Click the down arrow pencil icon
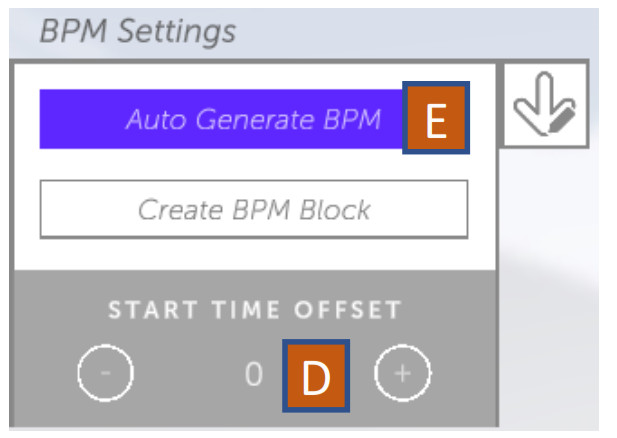The image size is (617, 438). coord(545,104)
